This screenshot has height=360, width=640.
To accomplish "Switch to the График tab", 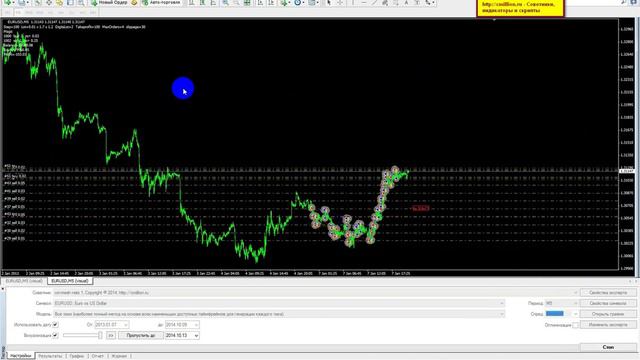I will click(x=76, y=356).
